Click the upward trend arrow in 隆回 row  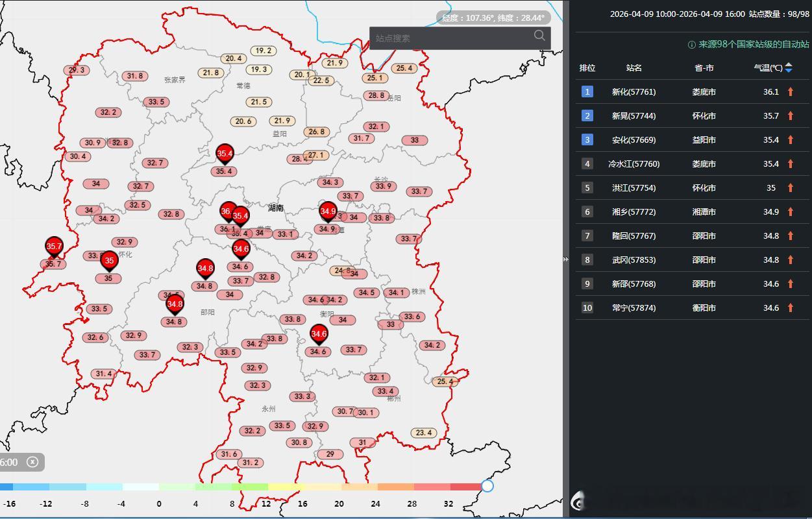tap(791, 235)
